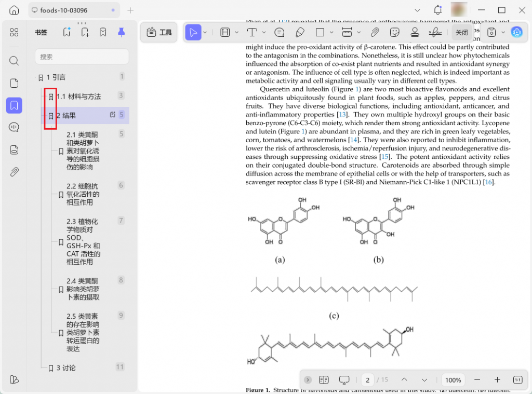Collapse the 2 结果 bookmark node
This screenshot has height=394, width=532.
51,115
